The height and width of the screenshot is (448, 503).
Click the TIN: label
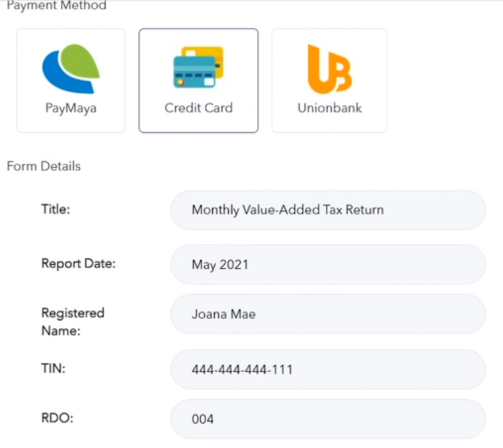54,368
